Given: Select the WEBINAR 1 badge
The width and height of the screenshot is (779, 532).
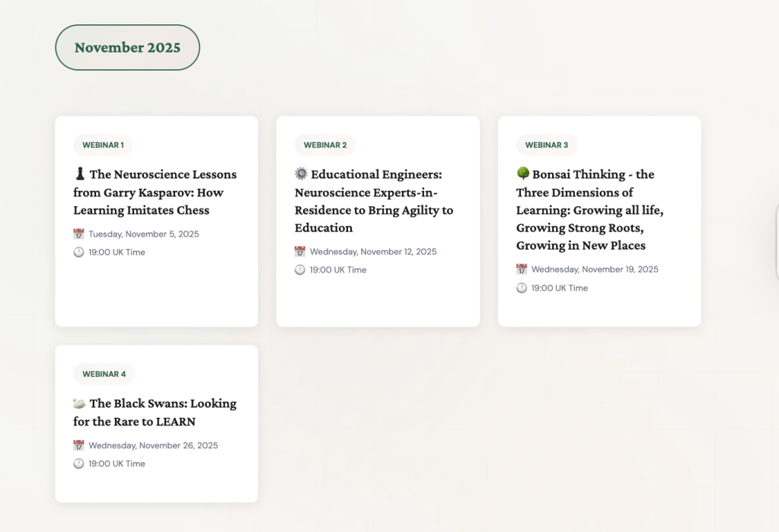Looking at the screenshot, I should pyautogui.click(x=103, y=145).
